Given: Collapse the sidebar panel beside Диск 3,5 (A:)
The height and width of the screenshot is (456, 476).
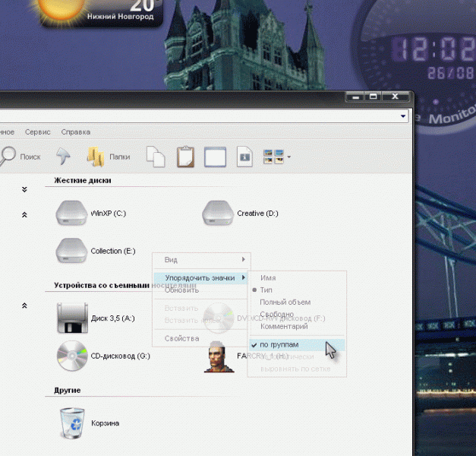Looking at the screenshot, I should [24, 306].
